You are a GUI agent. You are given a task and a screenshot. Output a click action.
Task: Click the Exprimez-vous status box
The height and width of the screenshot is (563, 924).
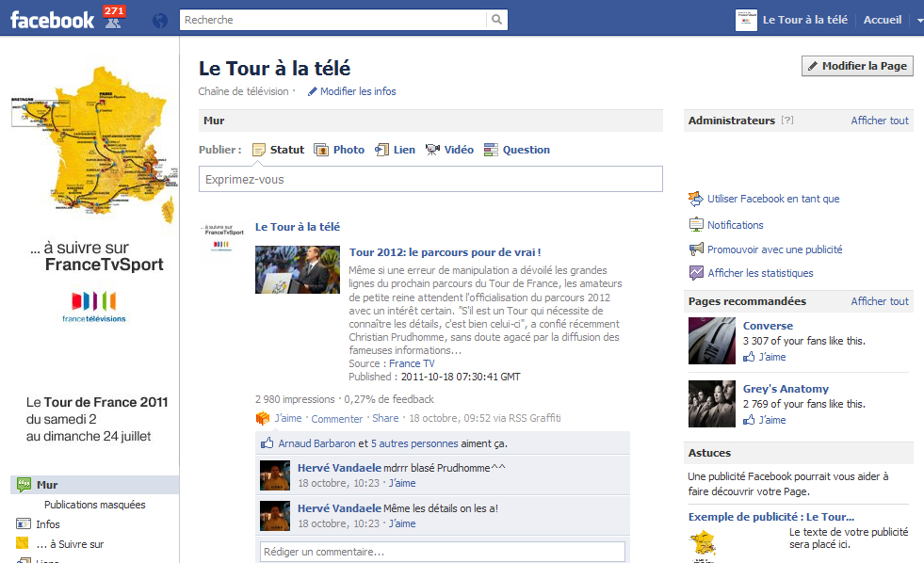[430, 179]
